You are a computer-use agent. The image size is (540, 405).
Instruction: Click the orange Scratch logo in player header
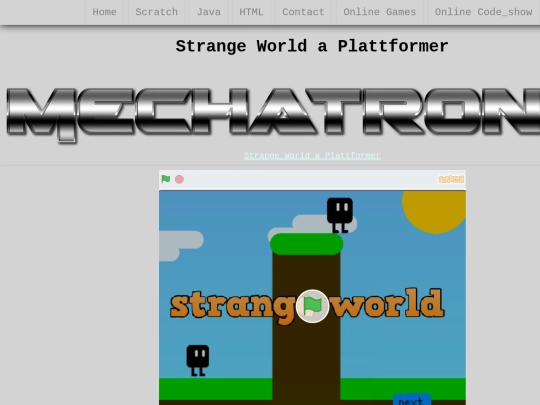[451, 179]
